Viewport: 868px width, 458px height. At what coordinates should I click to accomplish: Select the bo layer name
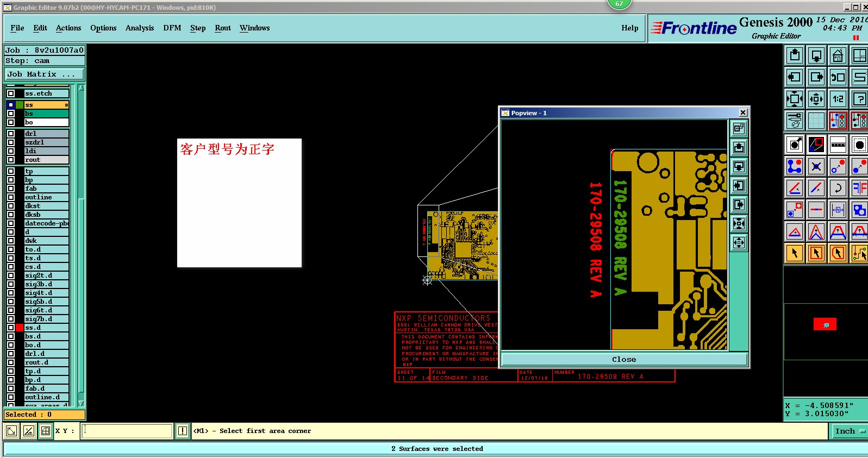point(46,122)
